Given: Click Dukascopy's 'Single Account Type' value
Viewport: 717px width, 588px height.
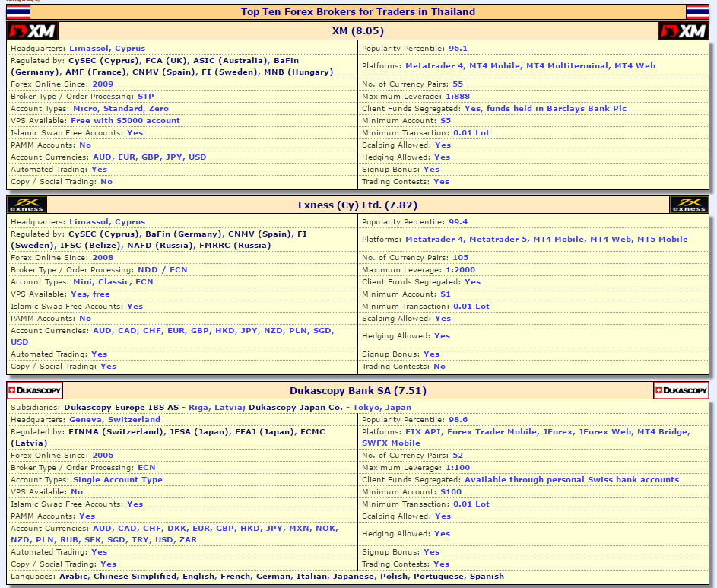Looking at the screenshot, I should [118, 480].
